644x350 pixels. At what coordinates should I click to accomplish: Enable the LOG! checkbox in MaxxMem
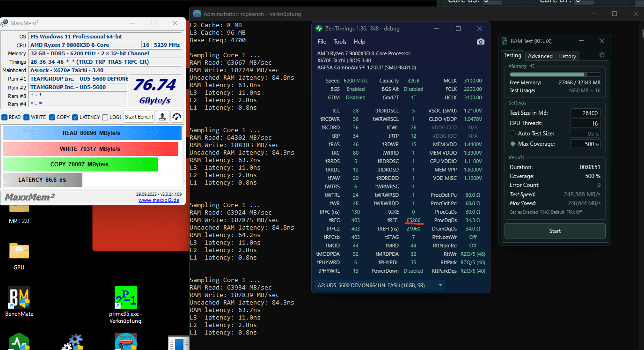click(105, 117)
